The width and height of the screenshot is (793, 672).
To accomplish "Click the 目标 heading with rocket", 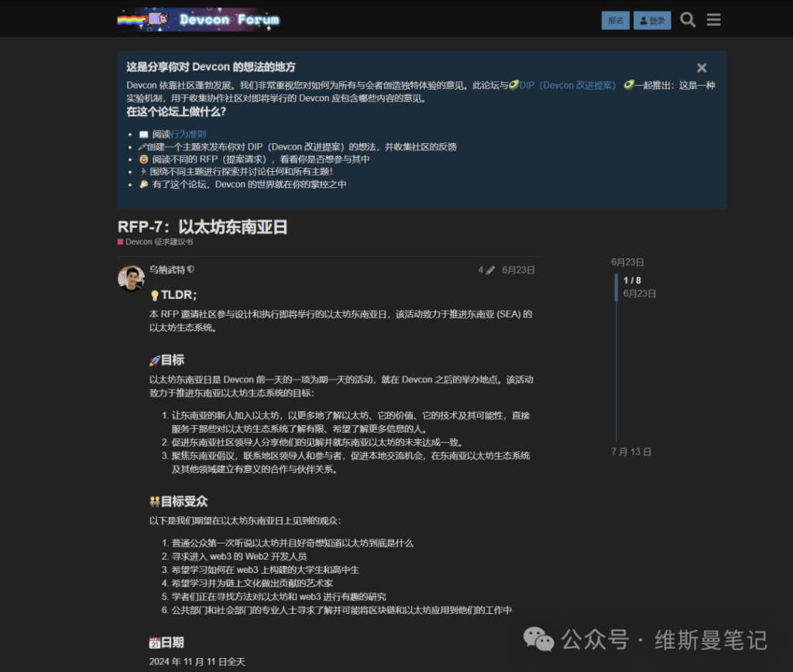I will click(167, 360).
